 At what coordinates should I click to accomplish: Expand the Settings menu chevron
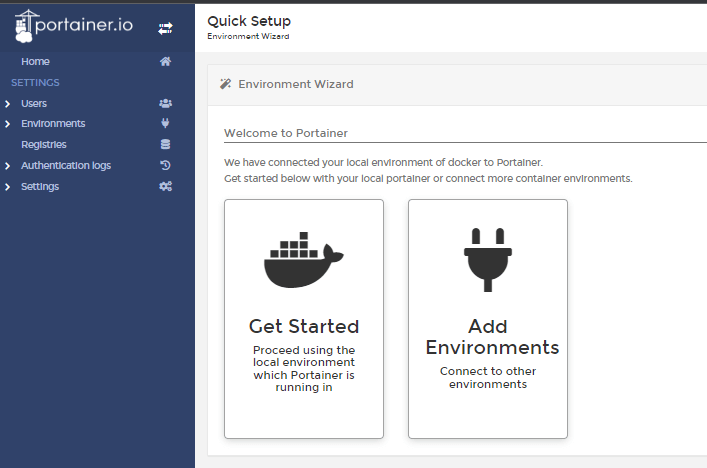tap(7, 187)
